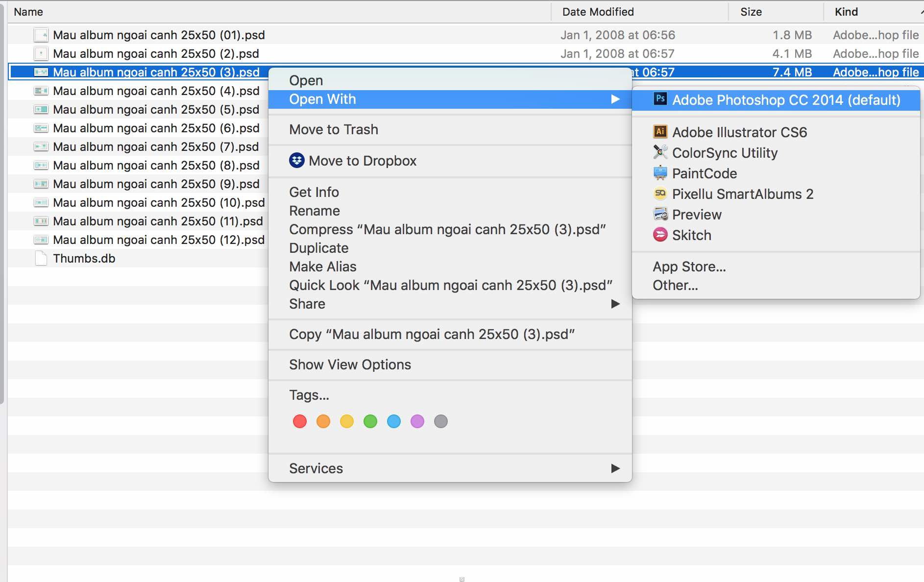This screenshot has width=924, height=582.
Task: Apply the yellow tag color
Action: coord(347,421)
